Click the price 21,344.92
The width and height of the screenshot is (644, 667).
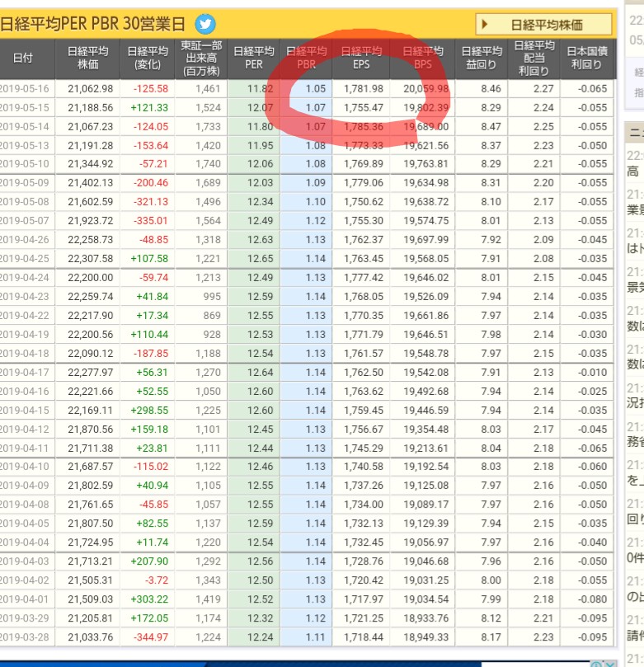coord(91,164)
